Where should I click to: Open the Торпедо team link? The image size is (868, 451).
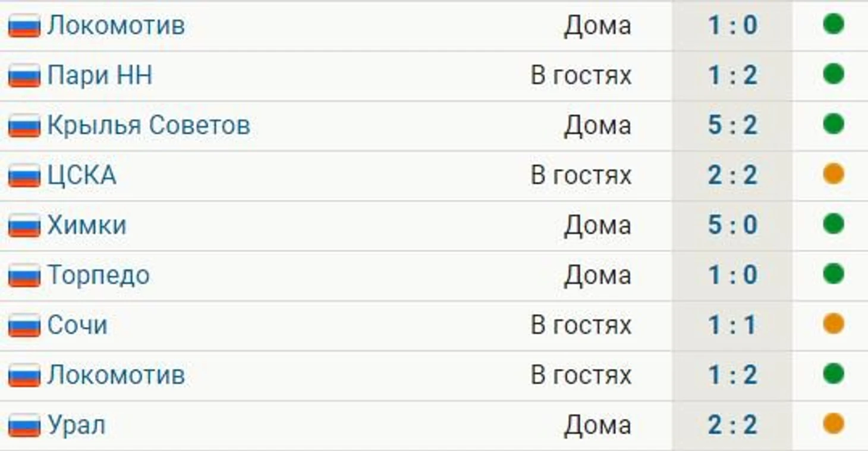(99, 275)
